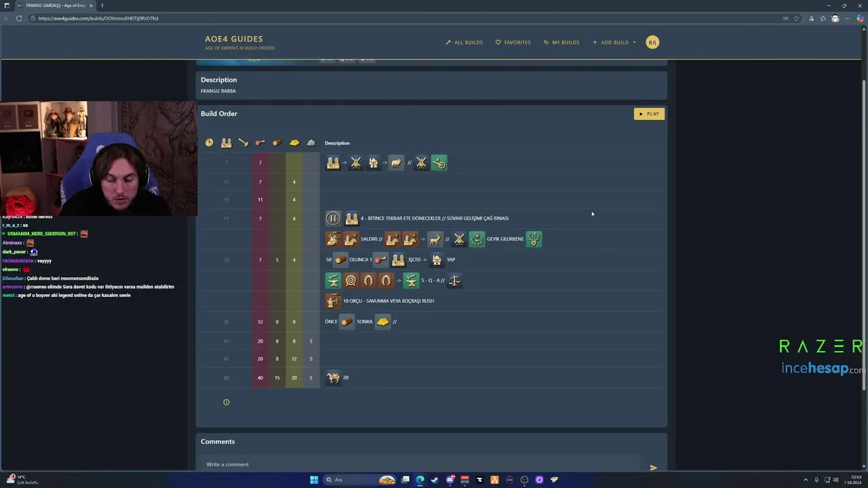This screenshot has height=488, width=868.
Task: Click the archery target icon
Action: click(351, 281)
